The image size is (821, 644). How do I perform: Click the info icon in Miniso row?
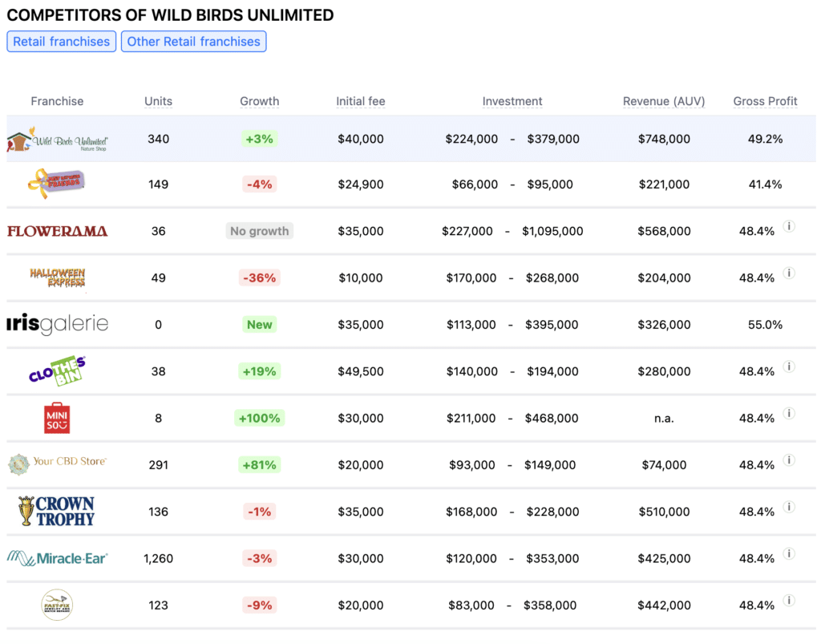[x=789, y=413]
